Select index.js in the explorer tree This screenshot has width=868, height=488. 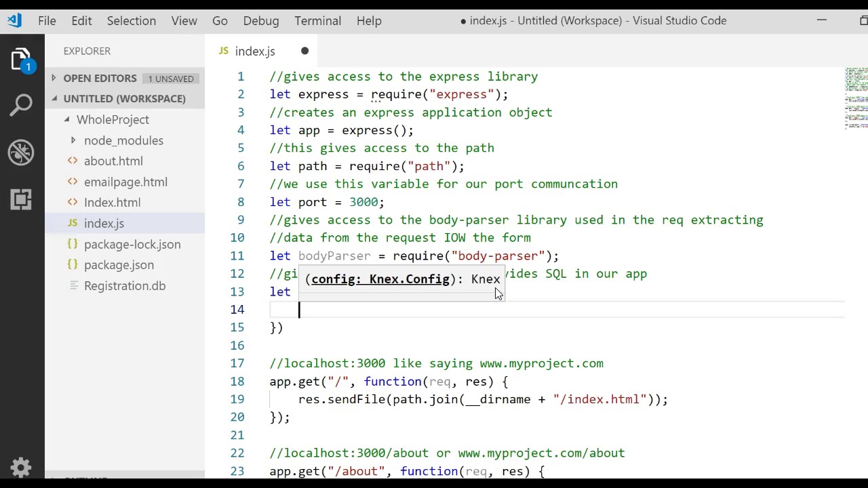pyautogui.click(x=125, y=223)
